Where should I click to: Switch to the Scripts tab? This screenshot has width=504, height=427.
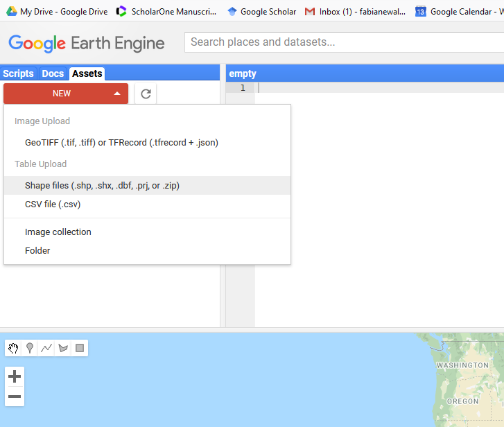click(x=18, y=73)
